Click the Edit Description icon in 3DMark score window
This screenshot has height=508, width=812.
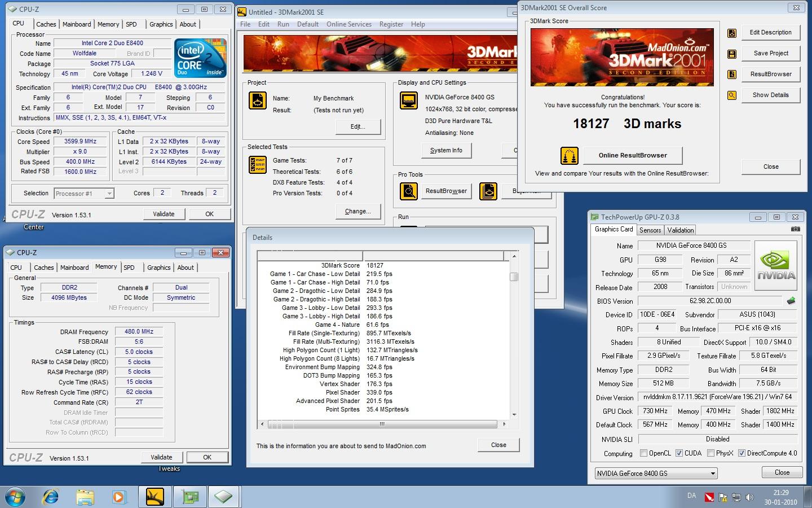(731, 33)
